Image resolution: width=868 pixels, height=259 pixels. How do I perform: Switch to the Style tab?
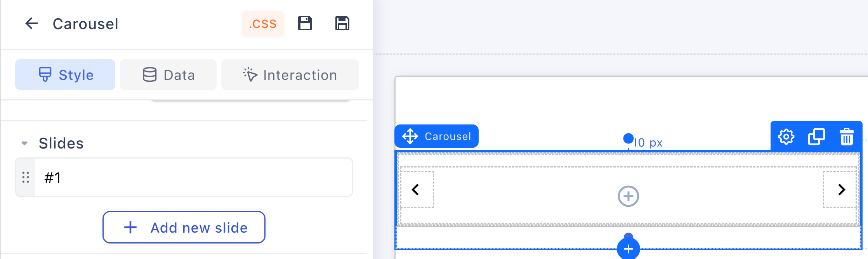click(x=65, y=75)
